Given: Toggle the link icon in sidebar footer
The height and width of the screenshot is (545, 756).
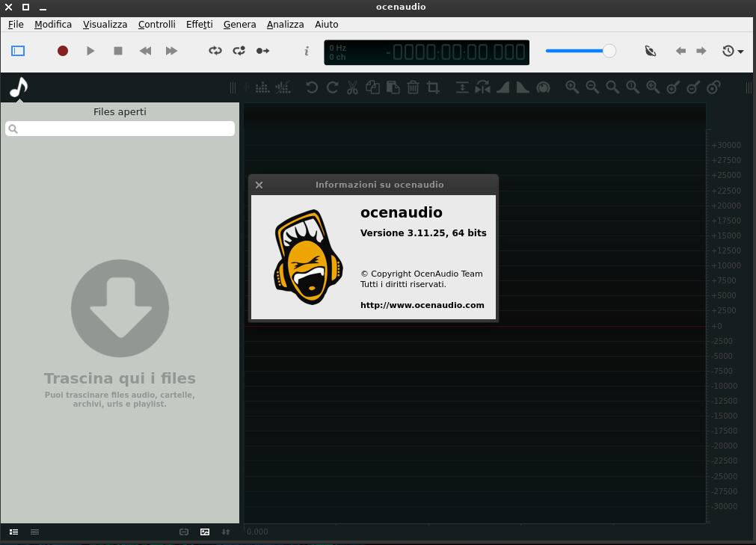Looking at the screenshot, I should (184, 532).
